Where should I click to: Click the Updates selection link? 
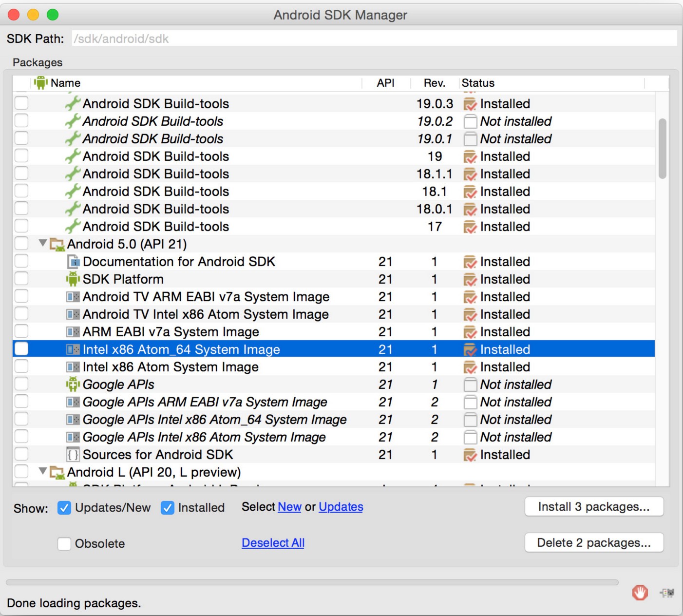pyautogui.click(x=341, y=507)
